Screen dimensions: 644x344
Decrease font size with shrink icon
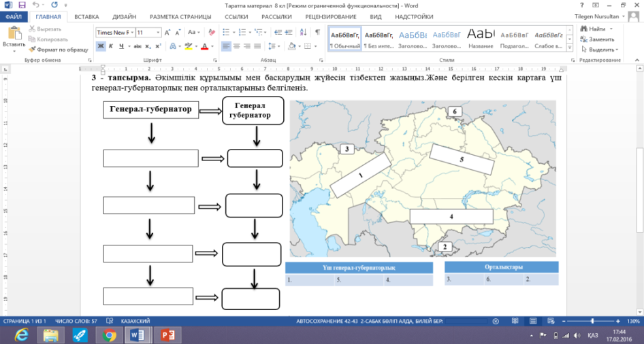(x=178, y=33)
